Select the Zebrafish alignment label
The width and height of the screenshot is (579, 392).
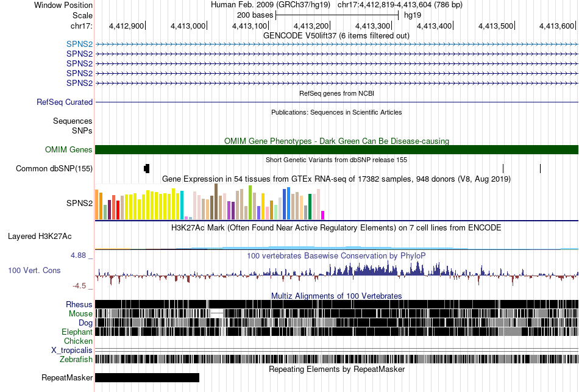click(x=76, y=359)
